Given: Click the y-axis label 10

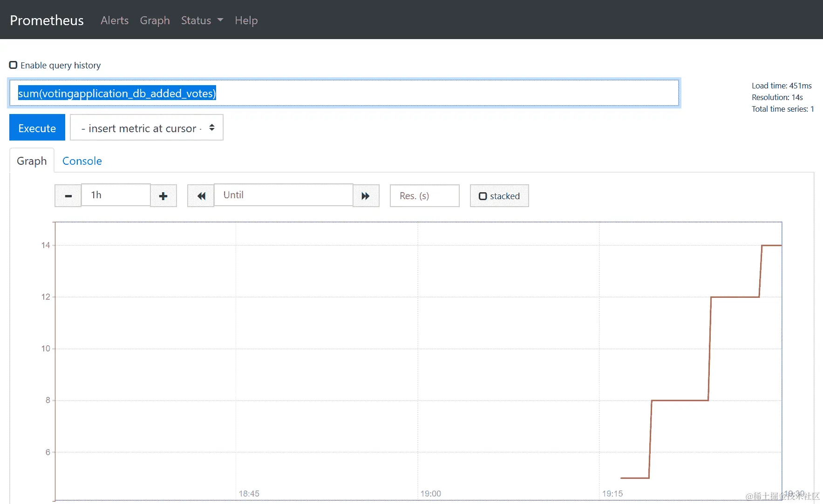Looking at the screenshot, I should coord(46,349).
